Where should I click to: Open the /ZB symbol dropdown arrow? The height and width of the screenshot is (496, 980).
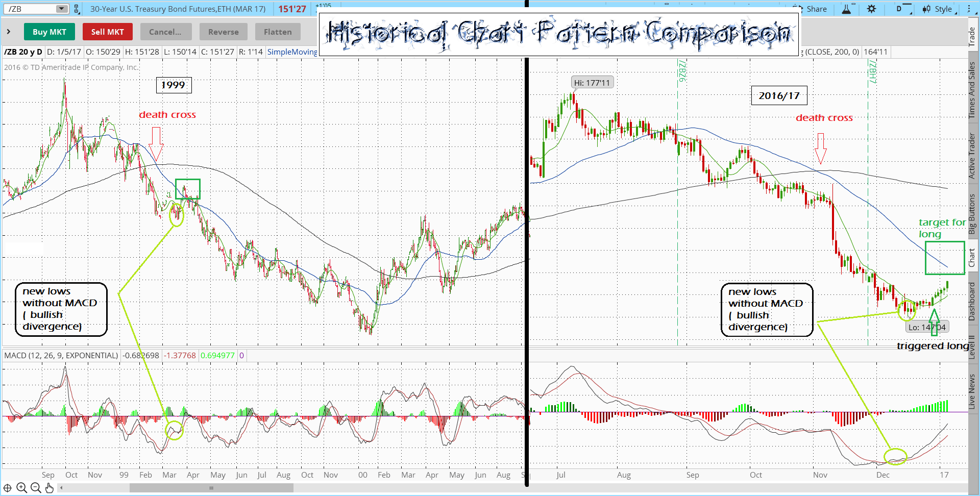coord(61,9)
